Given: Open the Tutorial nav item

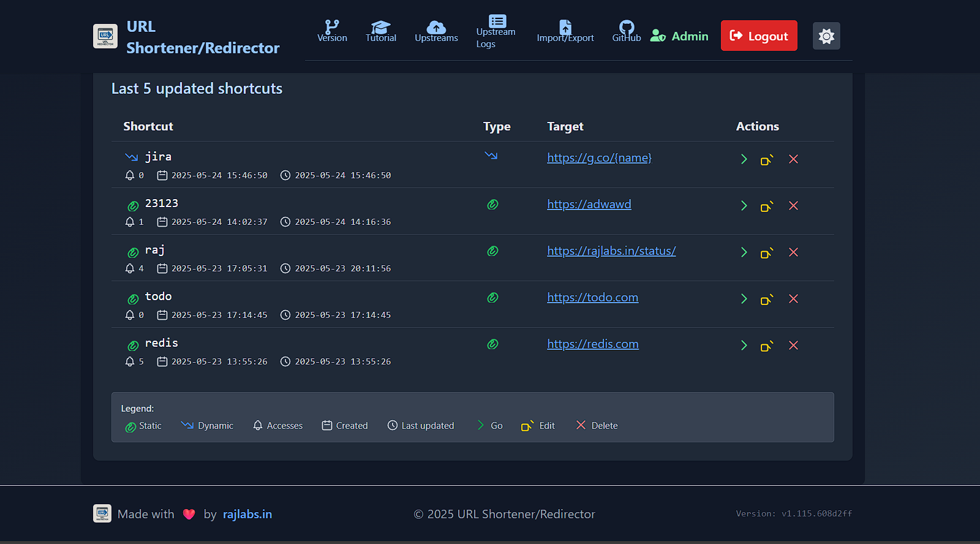Looking at the screenshot, I should click(x=381, y=31).
